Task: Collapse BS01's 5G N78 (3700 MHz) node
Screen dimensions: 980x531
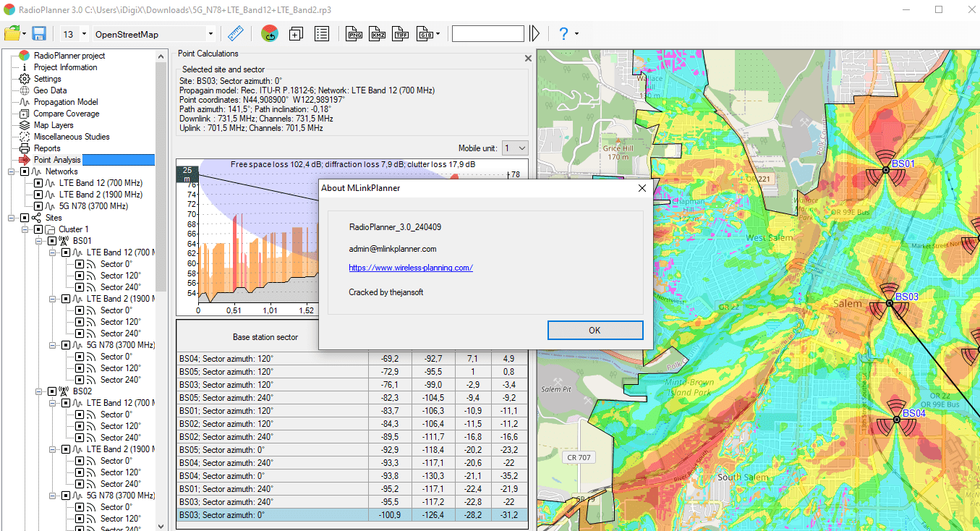Action: (53, 345)
